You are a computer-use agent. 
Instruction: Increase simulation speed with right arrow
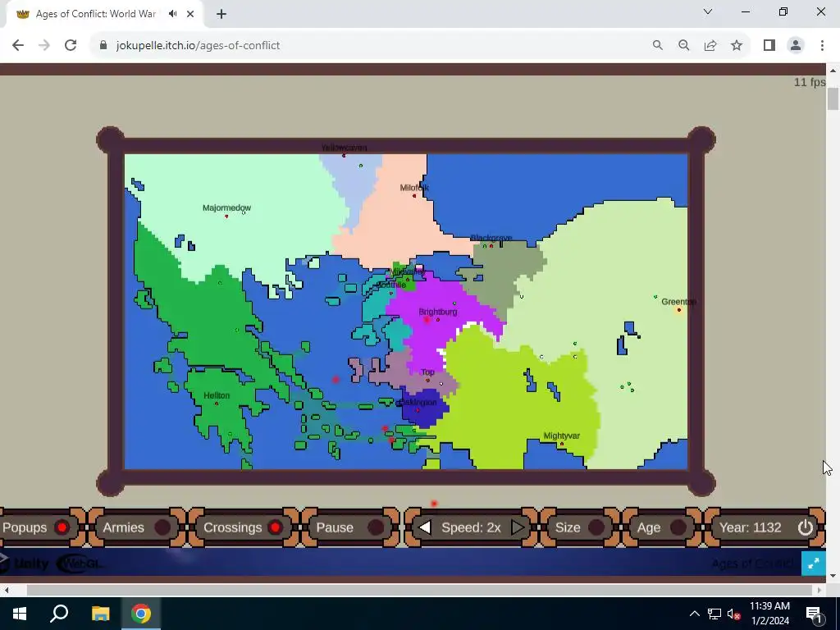518,527
